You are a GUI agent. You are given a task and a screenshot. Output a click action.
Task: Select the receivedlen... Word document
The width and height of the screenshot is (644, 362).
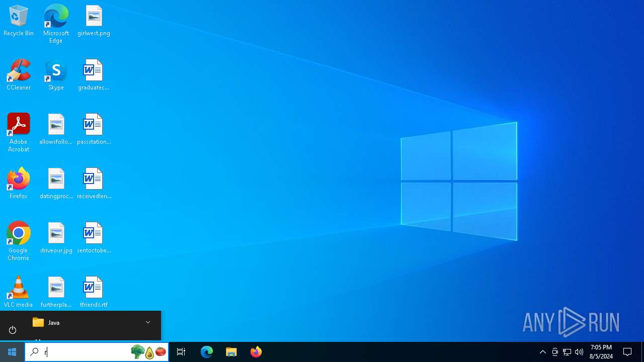[94, 184]
